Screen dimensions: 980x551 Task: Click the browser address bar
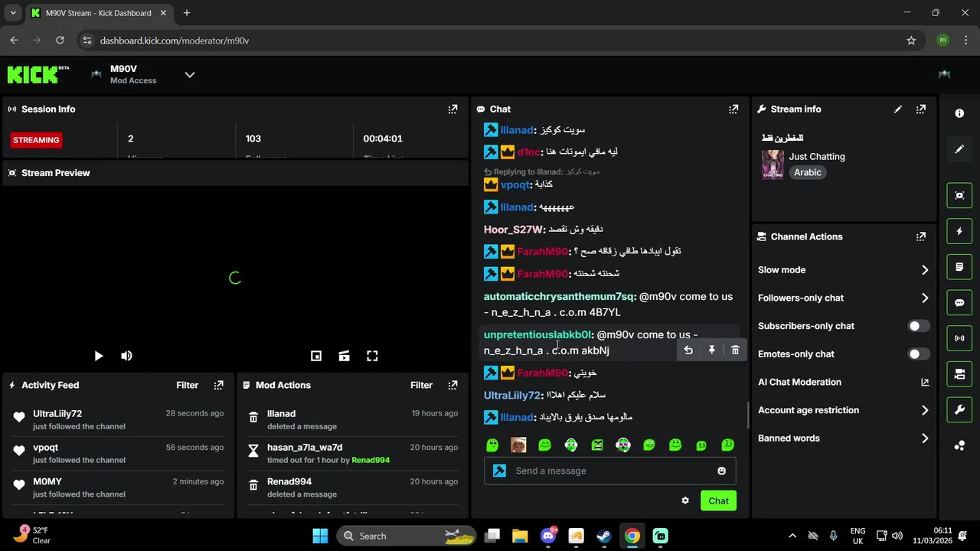490,41
